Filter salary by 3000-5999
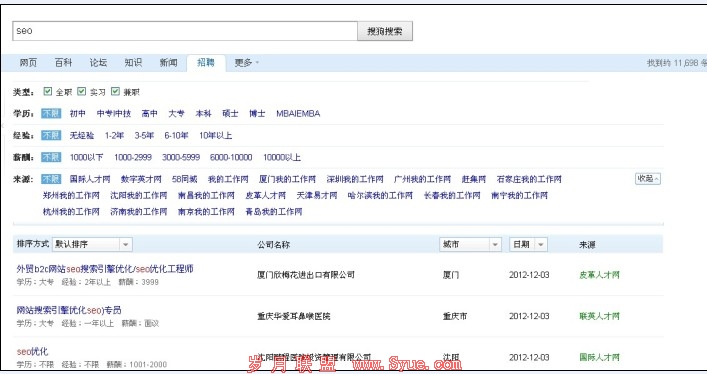The height and width of the screenshot is (374, 707). [x=181, y=157]
